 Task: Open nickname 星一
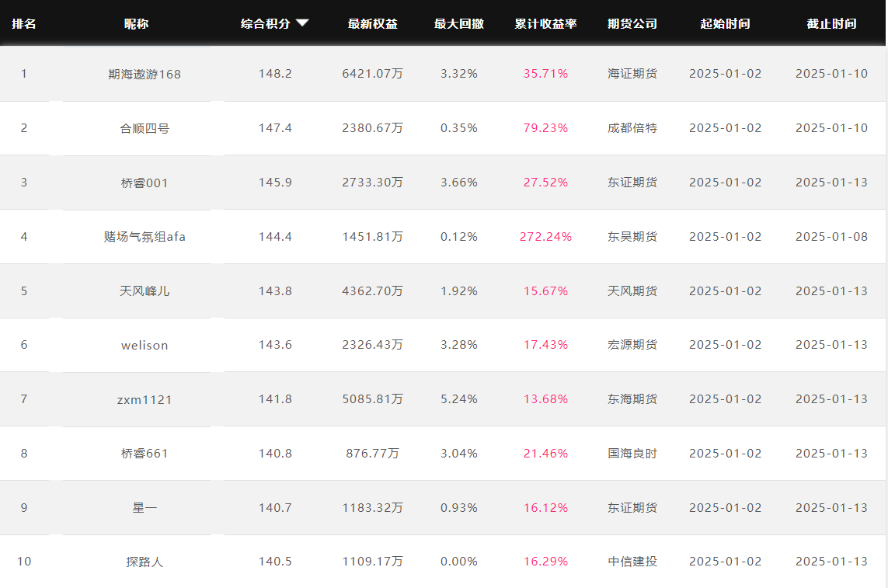pos(145,508)
